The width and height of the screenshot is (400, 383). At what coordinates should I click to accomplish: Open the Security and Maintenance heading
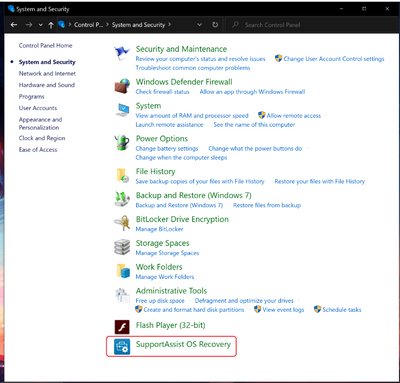[181, 49]
